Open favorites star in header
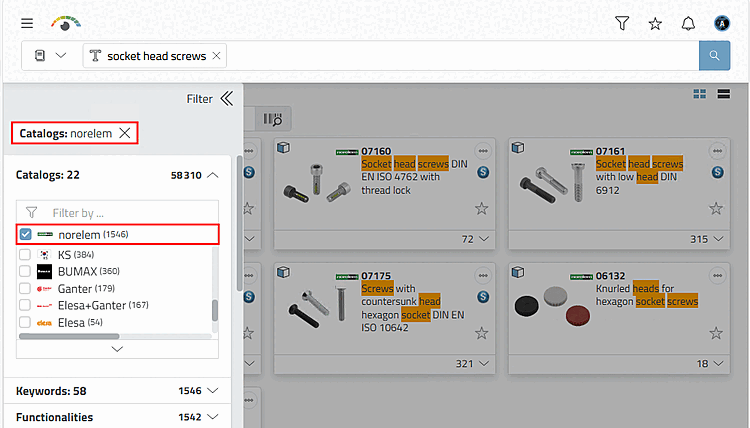Viewport: 750px width, 428px height. [655, 23]
